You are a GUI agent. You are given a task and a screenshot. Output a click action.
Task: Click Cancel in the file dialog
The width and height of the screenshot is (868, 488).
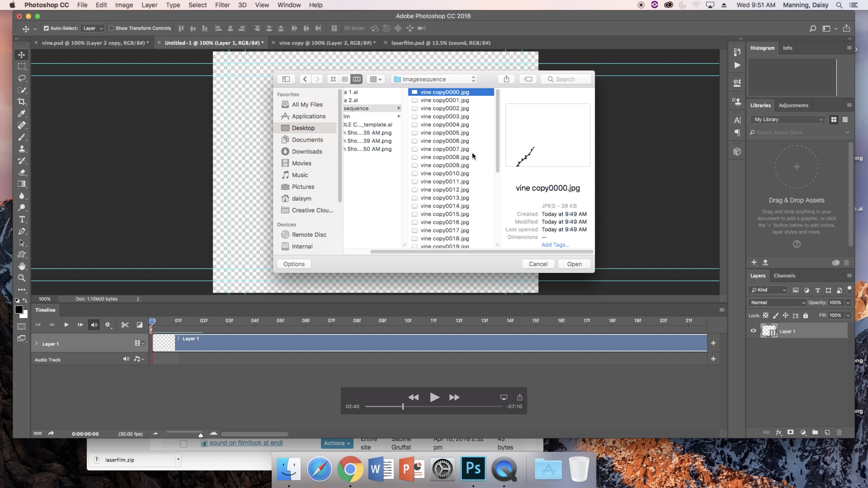538,264
